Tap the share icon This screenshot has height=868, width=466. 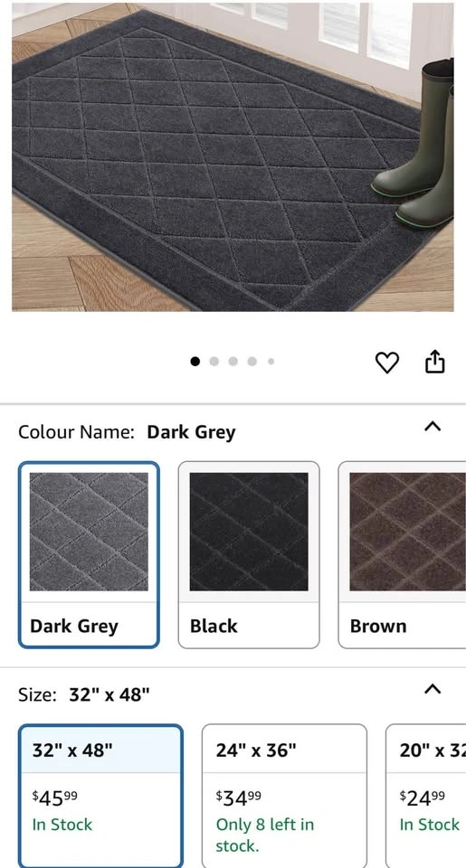pyautogui.click(x=434, y=362)
